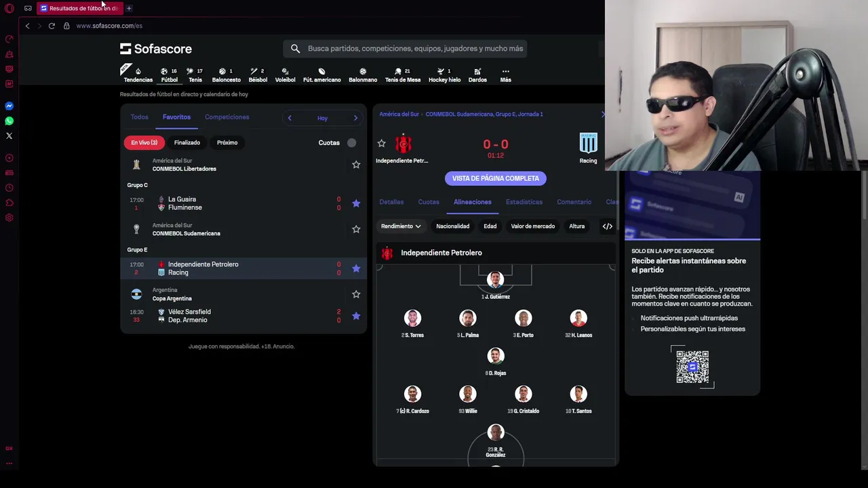Open new browser tab with plus button
The width and height of the screenshot is (868, 488).
pyautogui.click(x=129, y=8)
